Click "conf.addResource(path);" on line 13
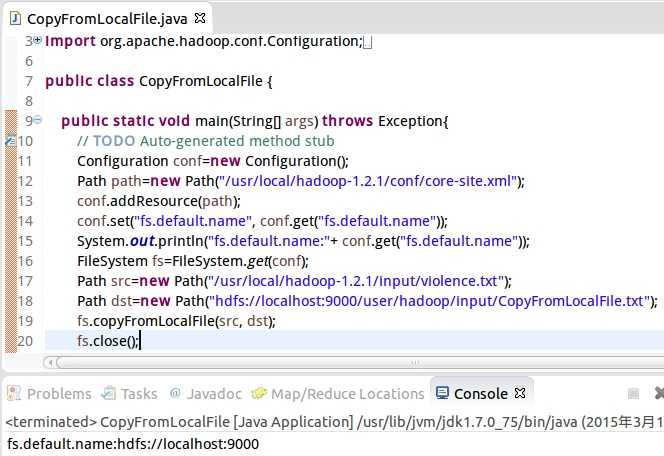This screenshot has width=664, height=456. click(x=159, y=201)
